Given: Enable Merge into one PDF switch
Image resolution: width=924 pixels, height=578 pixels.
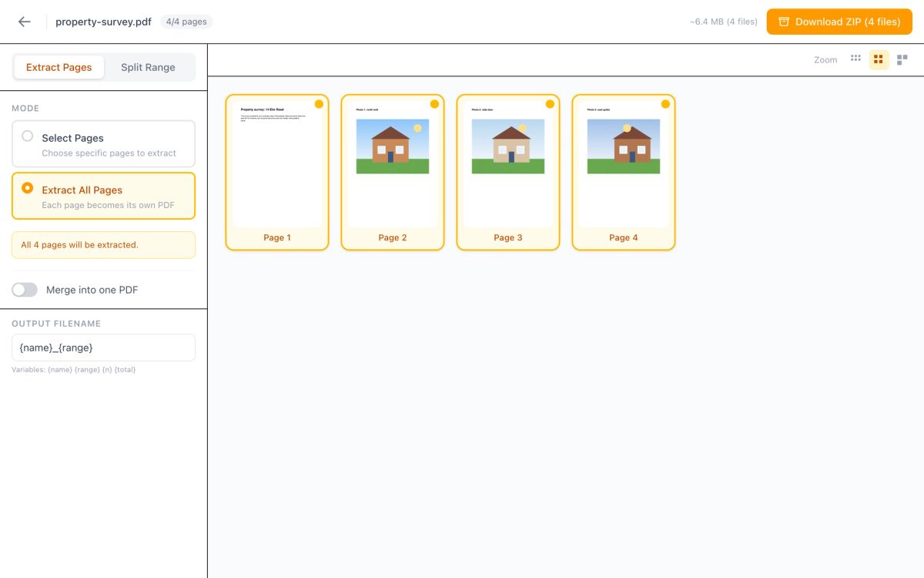Looking at the screenshot, I should click(25, 290).
